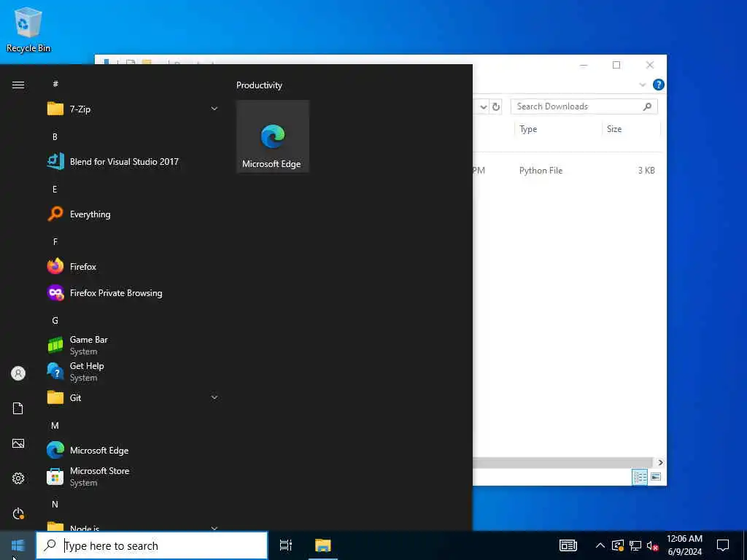This screenshot has height=560, width=747.
Task: Open the notification Action Center
Action: coord(723,545)
